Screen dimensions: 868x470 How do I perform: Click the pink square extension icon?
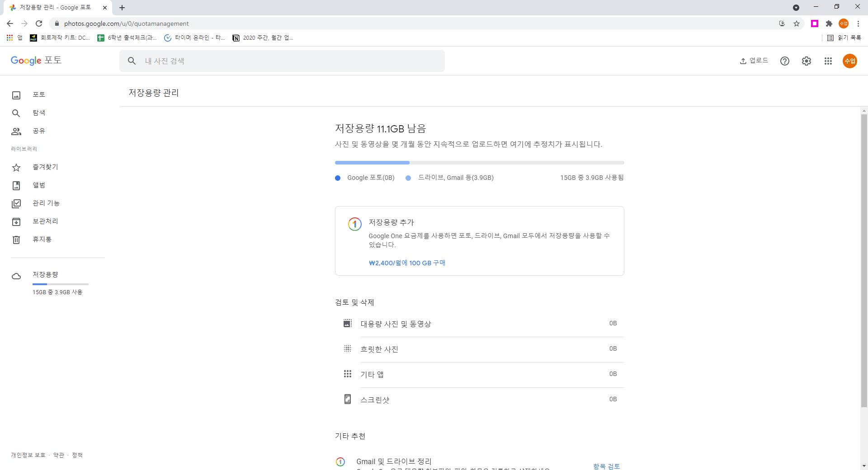click(x=815, y=23)
